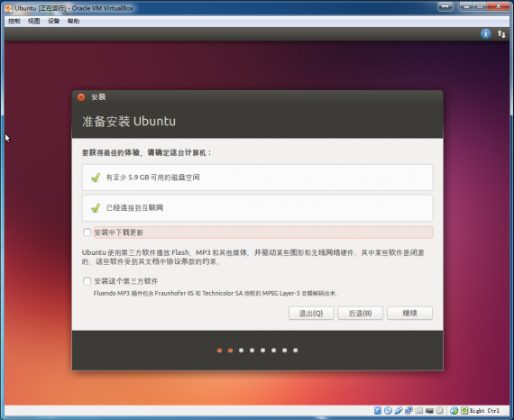The image size is (514, 420).
Task: Click the VirtualBox window title bar icon
Action: pos(8,8)
